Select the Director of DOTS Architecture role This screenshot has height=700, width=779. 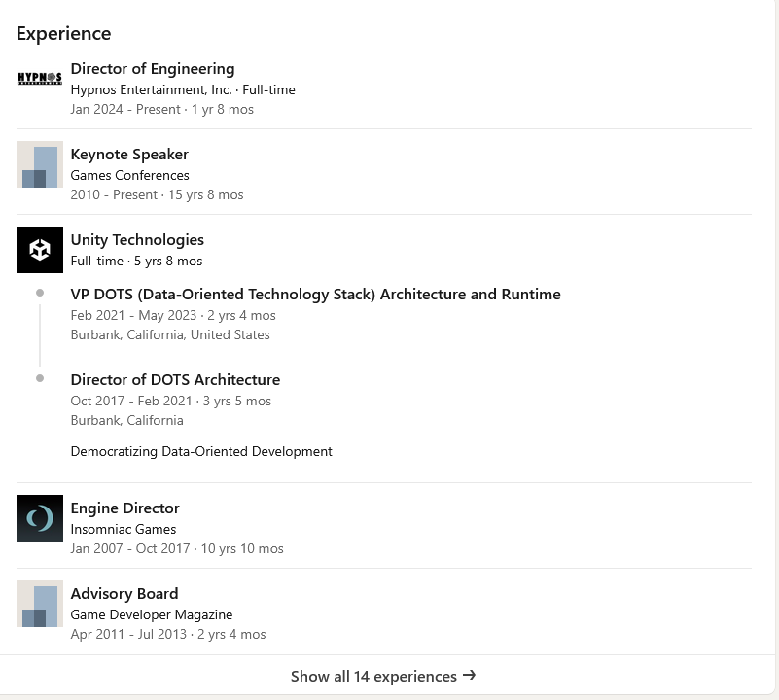(175, 380)
